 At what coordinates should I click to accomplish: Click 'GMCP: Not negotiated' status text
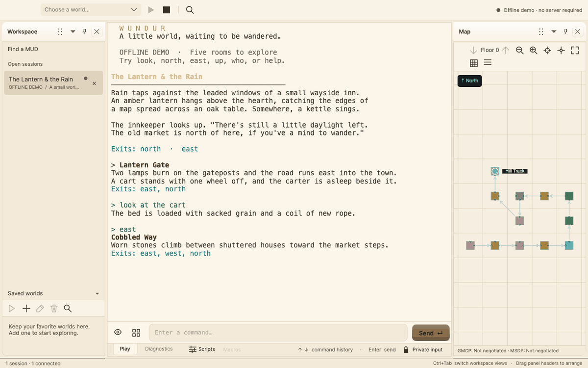tap(483, 351)
